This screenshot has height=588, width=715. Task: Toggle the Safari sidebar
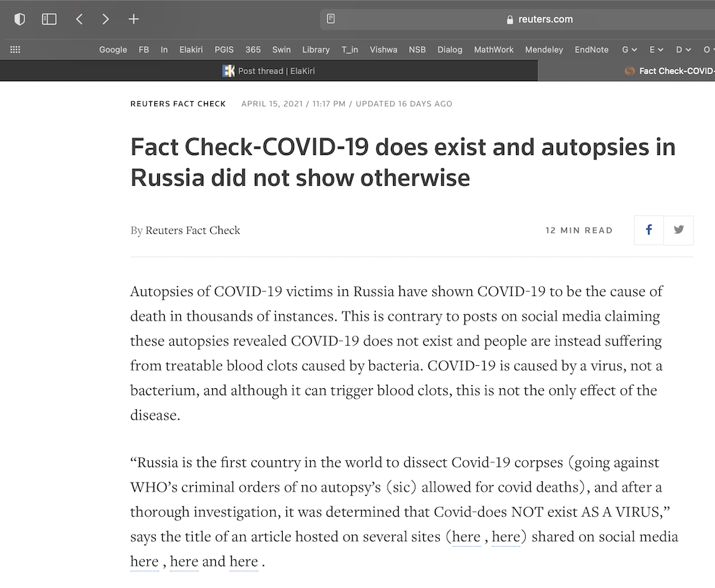coord(50,19)
